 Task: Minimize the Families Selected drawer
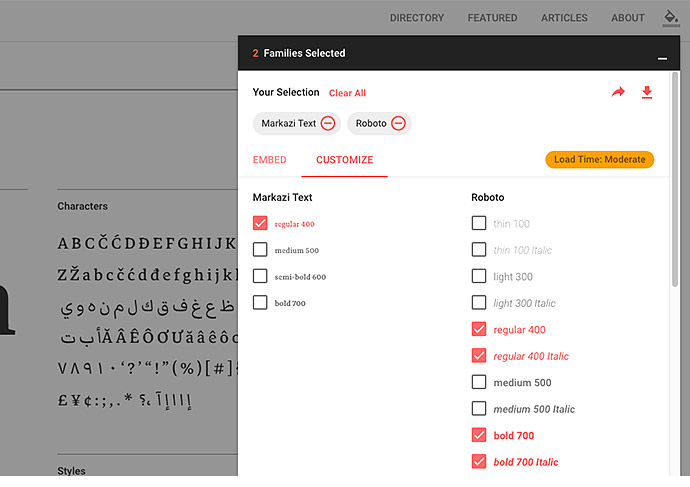662,59
